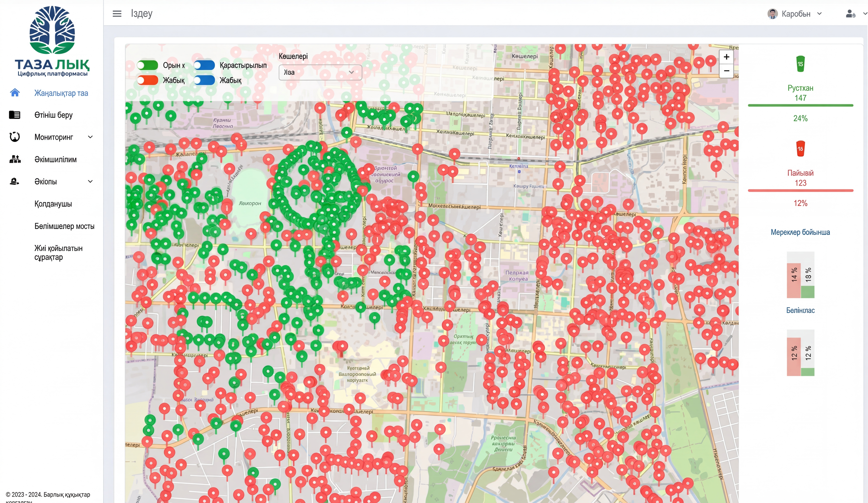Viewport: 868px width, 503px height.
Task: Open the Көшелері dropdown
Action: 320,72
